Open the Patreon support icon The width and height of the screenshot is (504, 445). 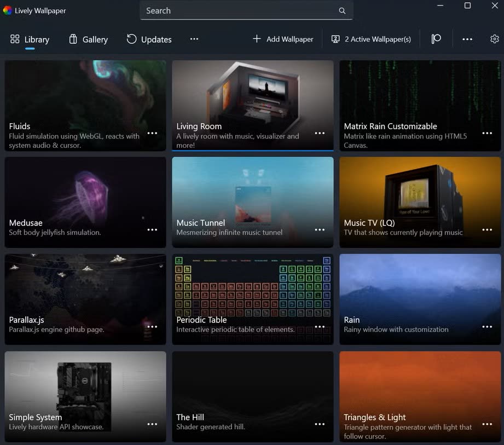[x=436, y=39]
